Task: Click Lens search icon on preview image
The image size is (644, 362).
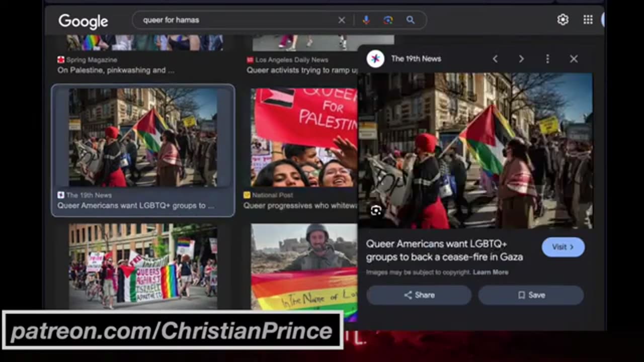Action: [376, 211]
